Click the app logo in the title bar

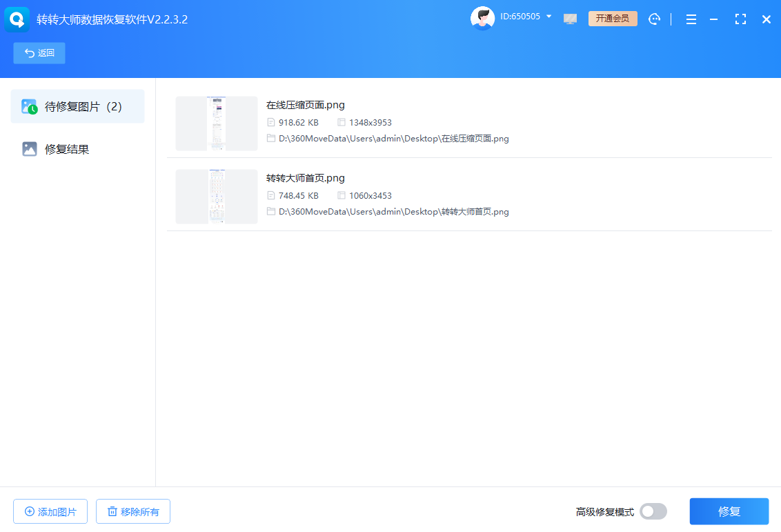pyautogui.click(x=17, y=19)
